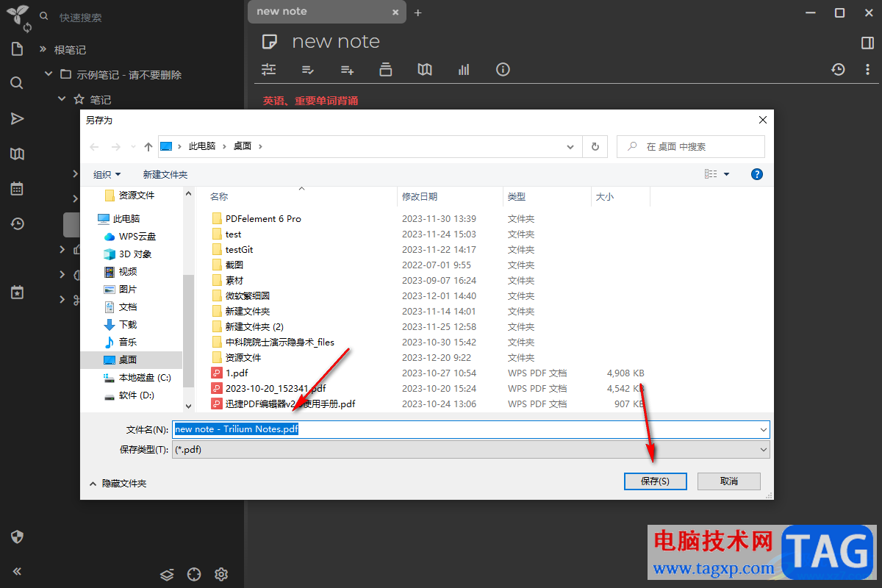Select the 微软繁细圆 folder
Screen dimensions: 882x588
point(247,295)
